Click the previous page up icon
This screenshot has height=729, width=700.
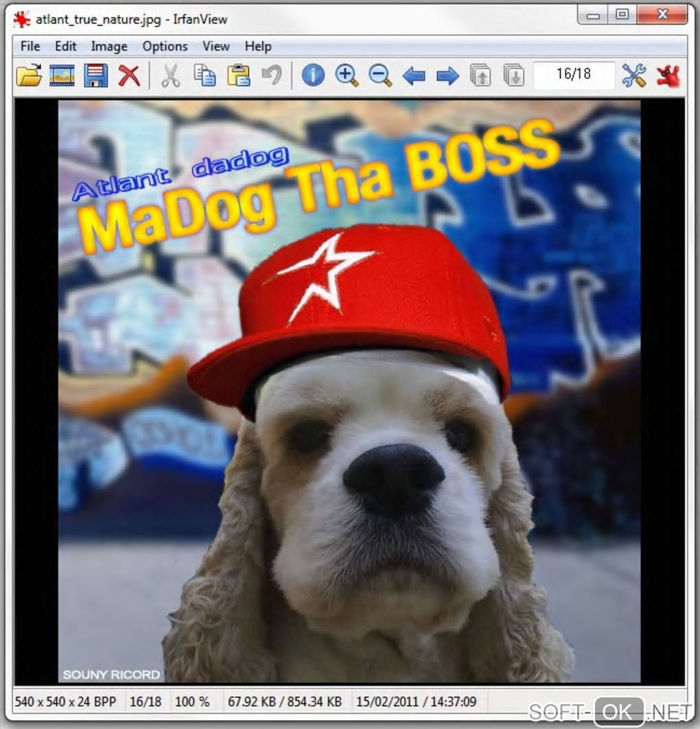pos(480,76)
